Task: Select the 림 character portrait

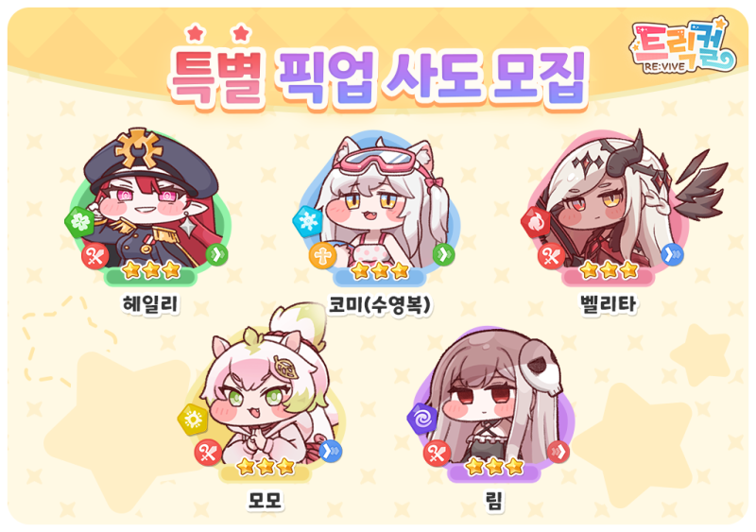Action: click(x=491, y=404)
